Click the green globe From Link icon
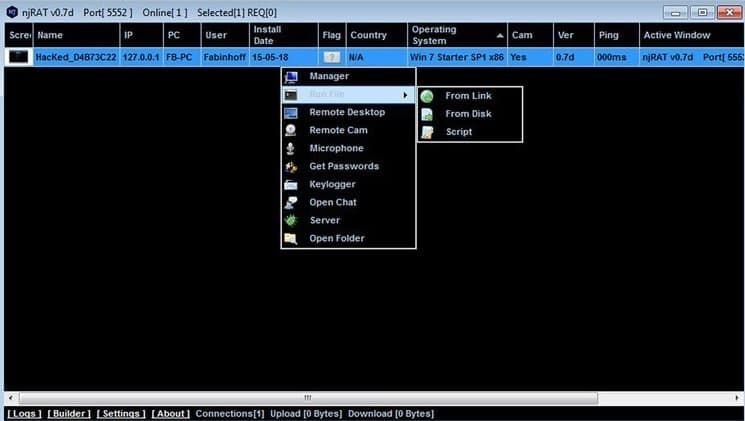Screen dimensions: 745x421 [427, 96]
